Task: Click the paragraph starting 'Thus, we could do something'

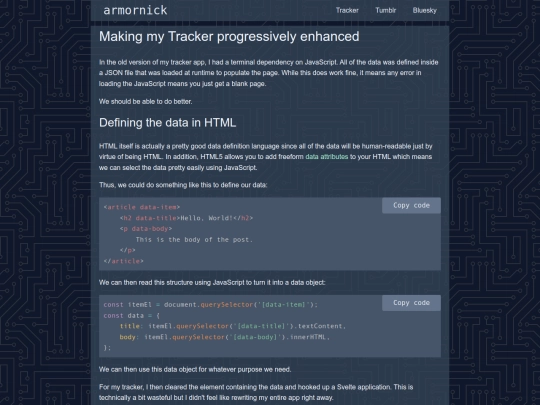Action: tap(183, 185)
